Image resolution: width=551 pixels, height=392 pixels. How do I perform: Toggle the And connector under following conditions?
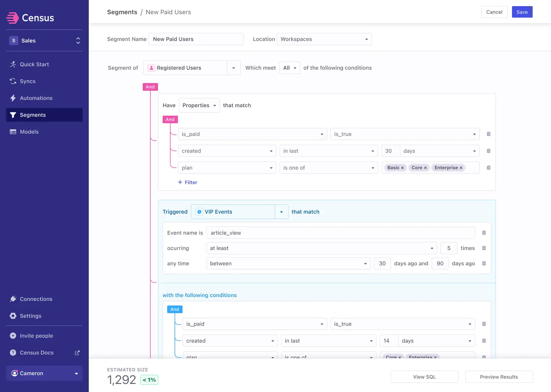click(174, 309)
